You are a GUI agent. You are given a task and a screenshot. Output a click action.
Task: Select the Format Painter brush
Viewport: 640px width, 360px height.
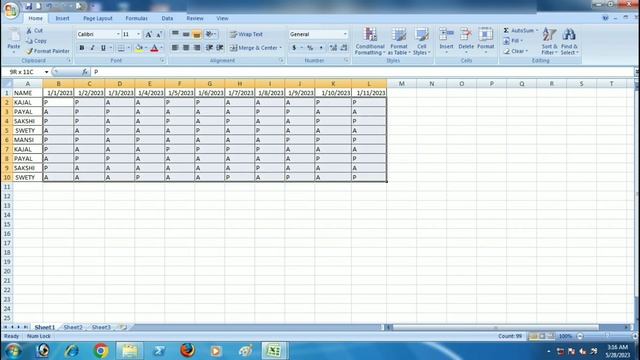[29, 51]
